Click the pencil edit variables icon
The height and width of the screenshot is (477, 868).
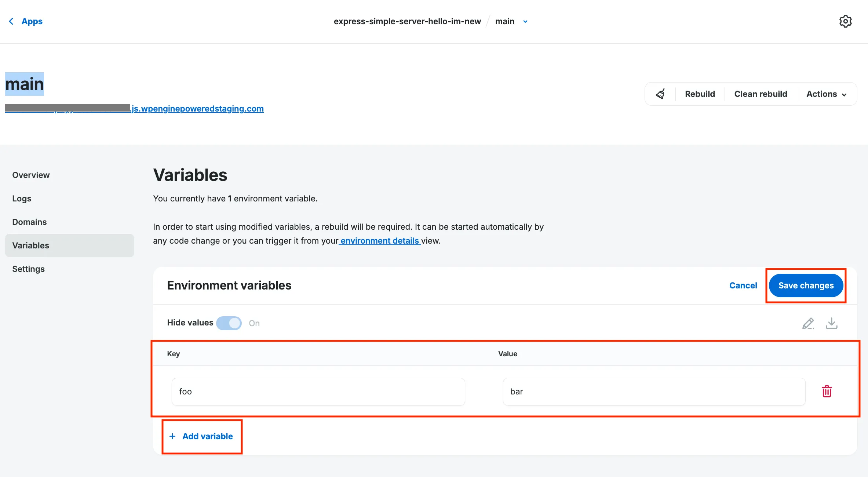808,323
